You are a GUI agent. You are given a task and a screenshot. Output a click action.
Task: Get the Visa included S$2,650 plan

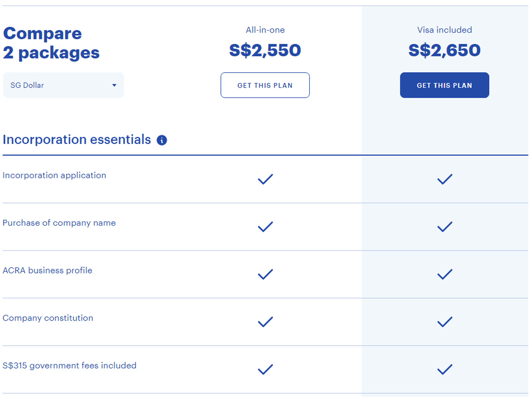pyautogui.click(x=444, y=85)
